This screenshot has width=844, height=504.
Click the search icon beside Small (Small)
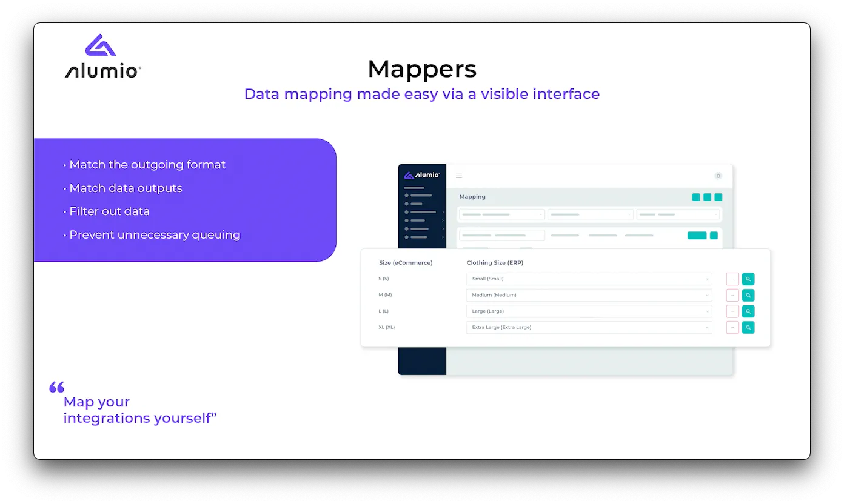point(748,279)
